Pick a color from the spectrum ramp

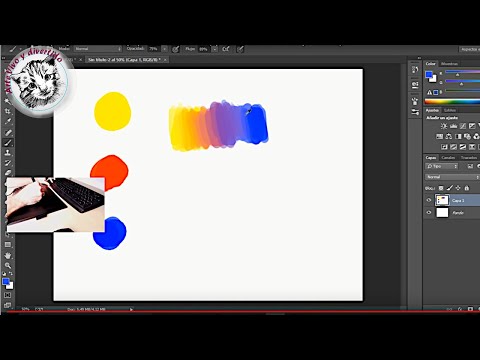pos(452,102)
